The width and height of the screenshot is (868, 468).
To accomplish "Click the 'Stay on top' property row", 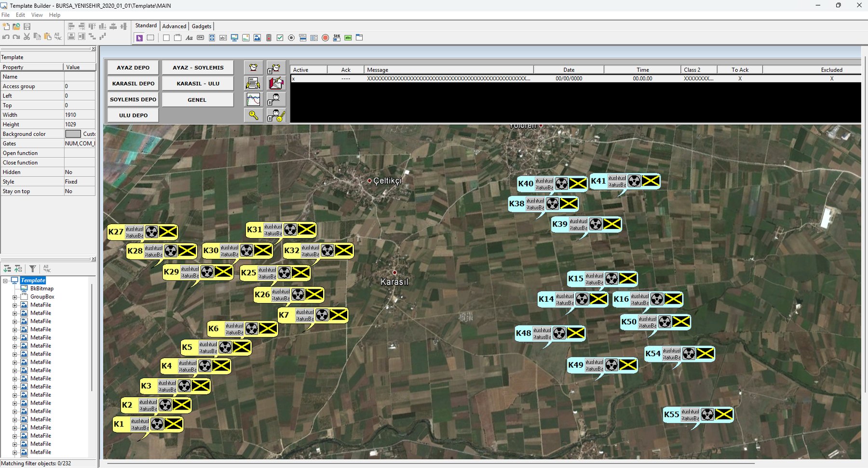I will click(48, 191).
